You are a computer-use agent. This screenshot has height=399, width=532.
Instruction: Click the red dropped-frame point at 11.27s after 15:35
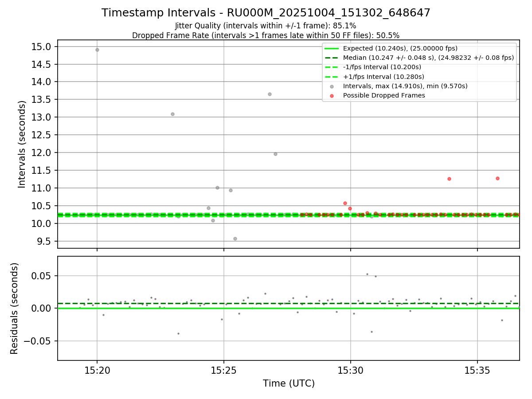point(497,178)
